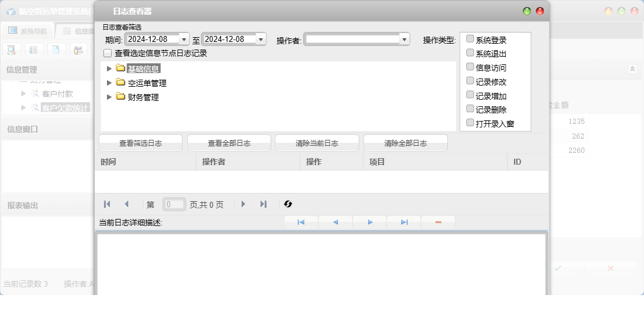Sort by 操作 column header
Screen dimensions: 644x321
click(332, 162)
